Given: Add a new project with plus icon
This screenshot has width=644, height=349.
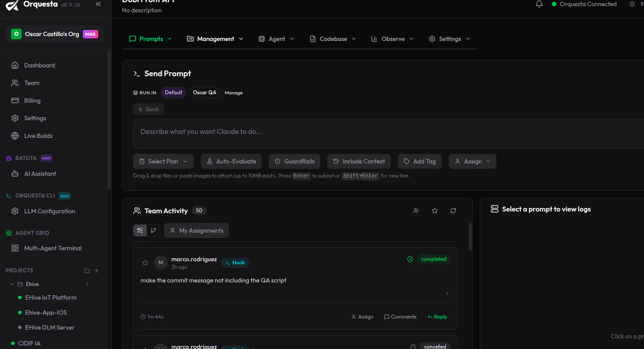Looking at the screenshot, I should coord(97,271).
